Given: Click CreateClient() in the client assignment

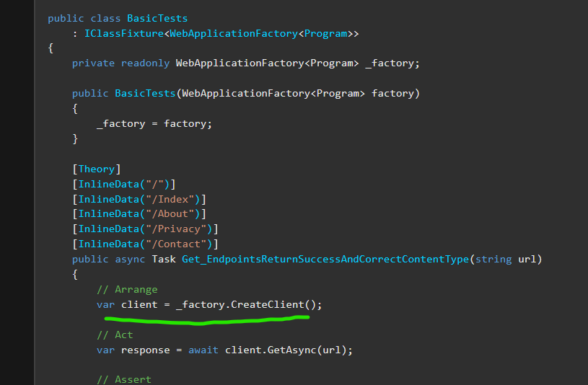Looking at the screenshot, I should pos(273,304).
